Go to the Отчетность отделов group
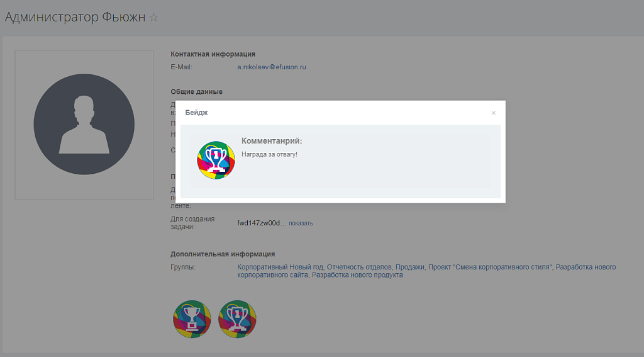 (x=359, y=267)
